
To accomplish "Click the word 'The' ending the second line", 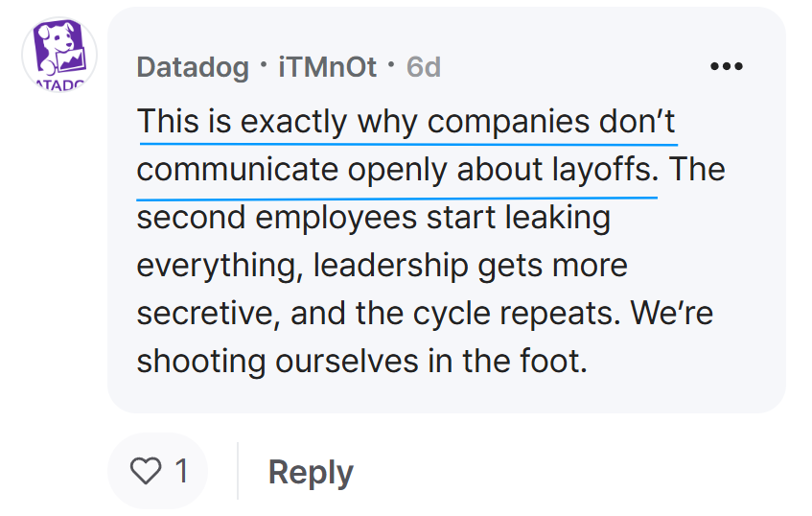I will pos(697,170).
